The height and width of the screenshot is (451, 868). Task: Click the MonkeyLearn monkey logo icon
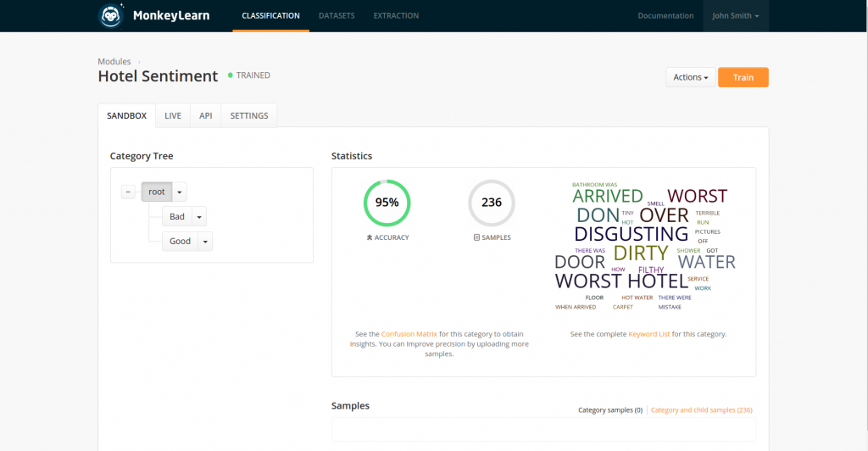[110, 15]
